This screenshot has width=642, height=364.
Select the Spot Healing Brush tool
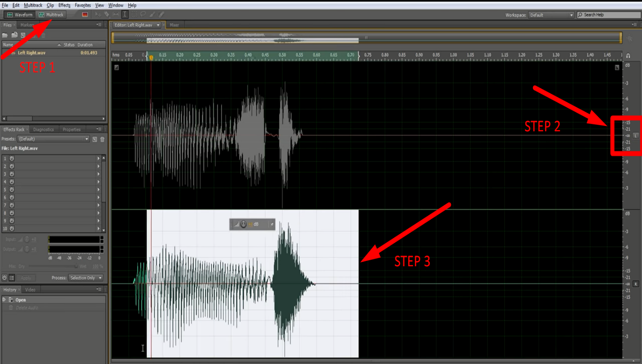(161, 14)
